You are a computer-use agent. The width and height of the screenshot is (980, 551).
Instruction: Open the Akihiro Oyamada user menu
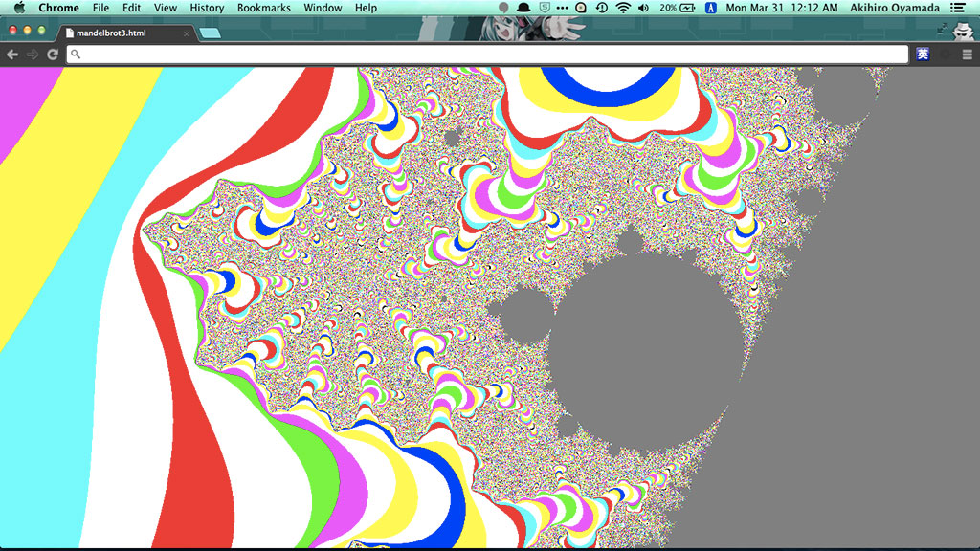[894, 8]
